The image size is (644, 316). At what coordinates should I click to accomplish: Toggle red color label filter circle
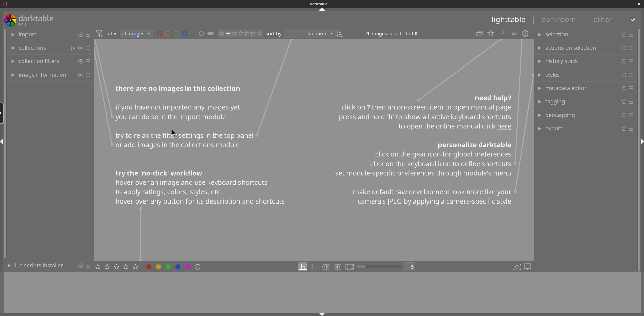(160, 34)
